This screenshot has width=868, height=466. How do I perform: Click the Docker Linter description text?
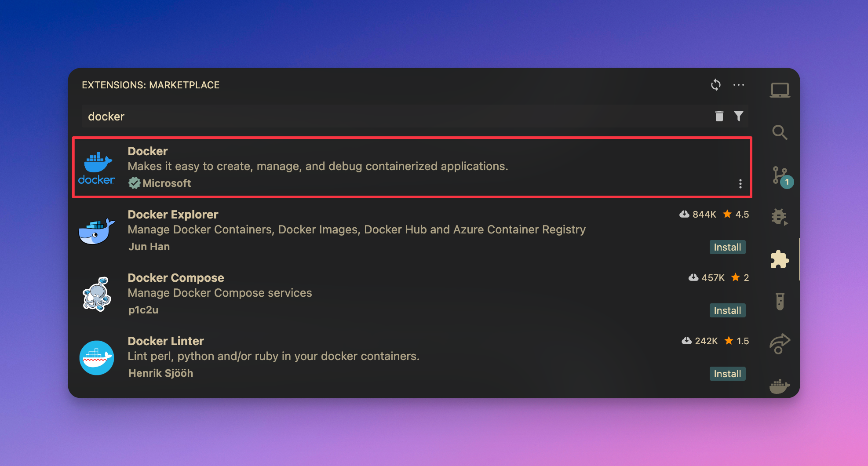[274, 356]
